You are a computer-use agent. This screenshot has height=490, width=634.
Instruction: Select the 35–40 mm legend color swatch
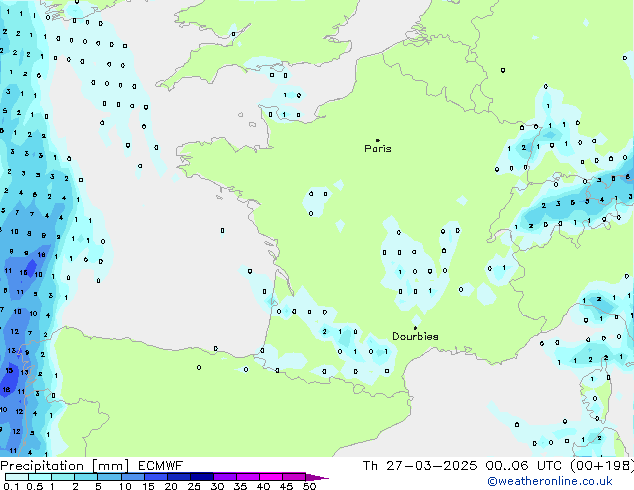(x=247, y=477)
